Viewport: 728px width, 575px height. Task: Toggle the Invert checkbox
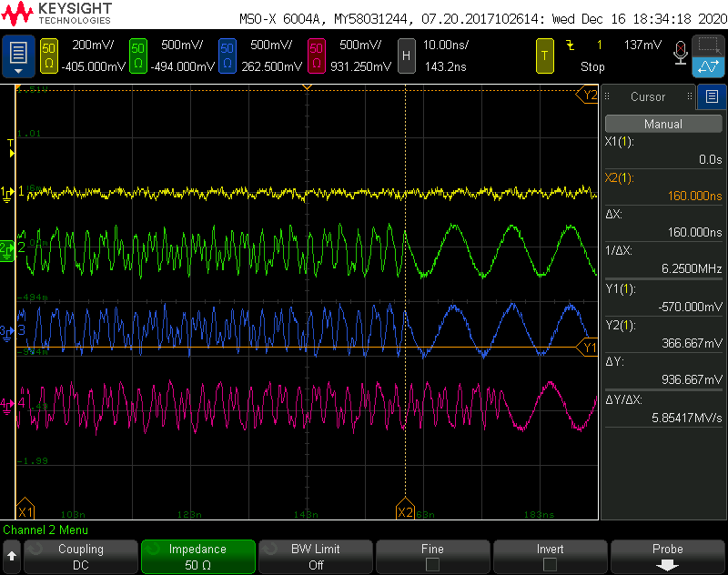pyautogui.click(x=550, y=564)
